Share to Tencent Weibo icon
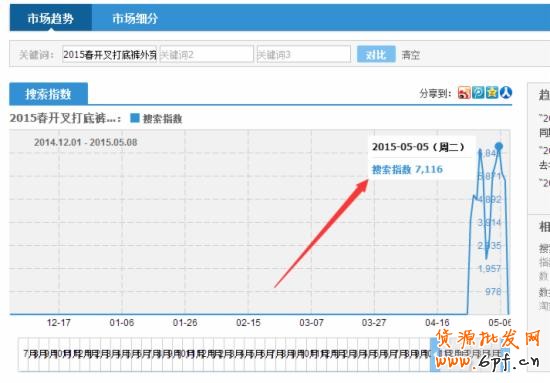This screenshot has width=550, height=383. pos(478,93)
